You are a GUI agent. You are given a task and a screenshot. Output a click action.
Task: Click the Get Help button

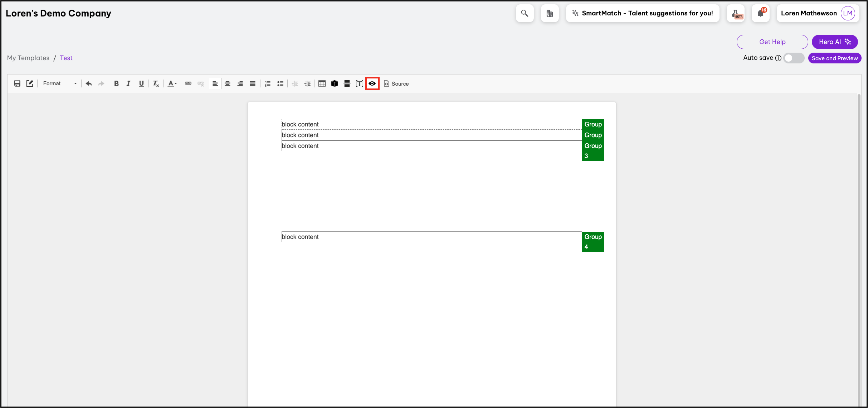coord(772,42)
